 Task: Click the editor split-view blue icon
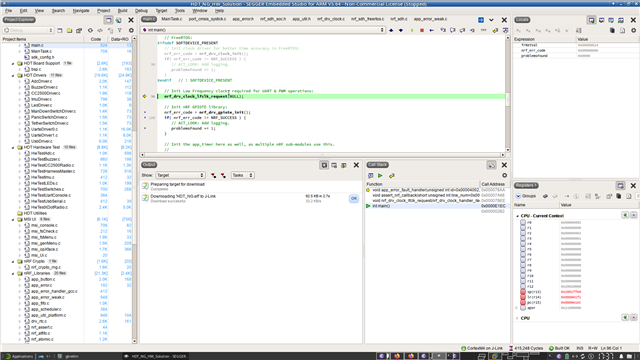[481, 20]
